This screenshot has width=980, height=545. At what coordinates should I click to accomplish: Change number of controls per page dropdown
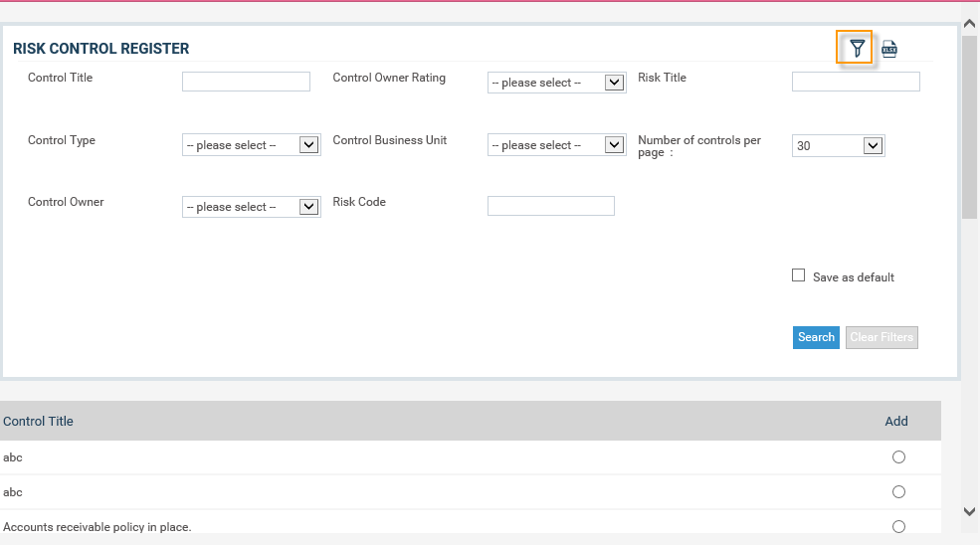click(x=838, y=145)
